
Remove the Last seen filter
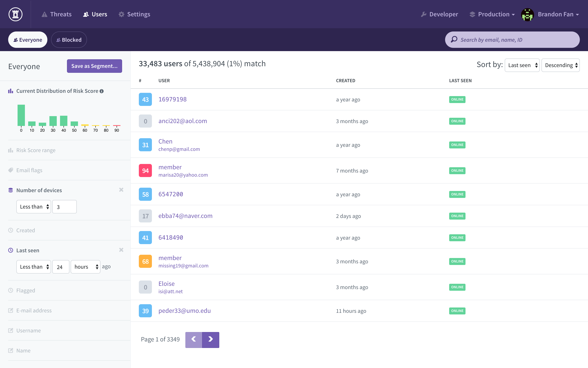click(121, 250)
